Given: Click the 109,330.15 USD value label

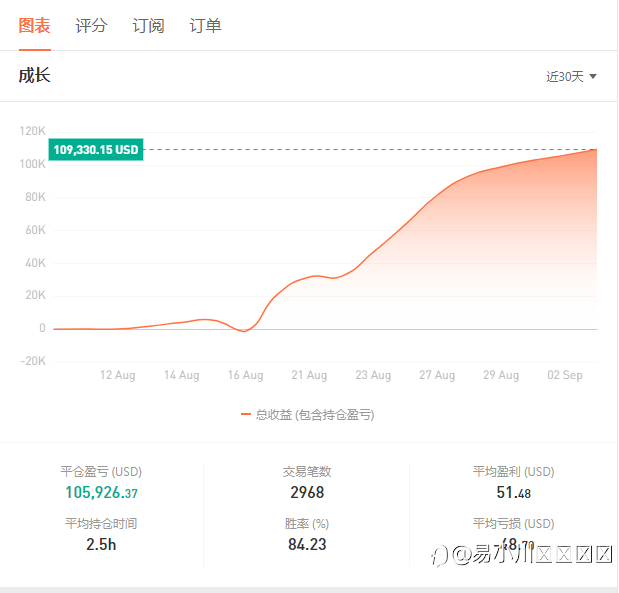Looking at the screenshot, I should pos(96,150).
